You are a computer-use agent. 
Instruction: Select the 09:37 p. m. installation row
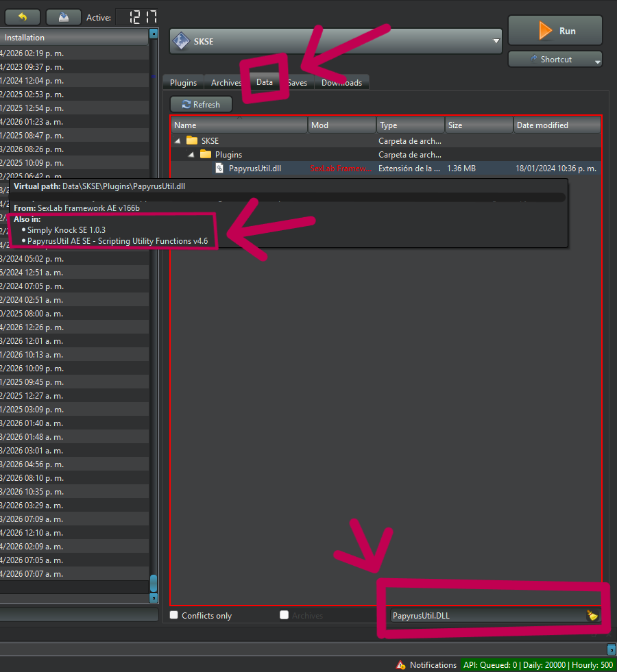[74, 67]
